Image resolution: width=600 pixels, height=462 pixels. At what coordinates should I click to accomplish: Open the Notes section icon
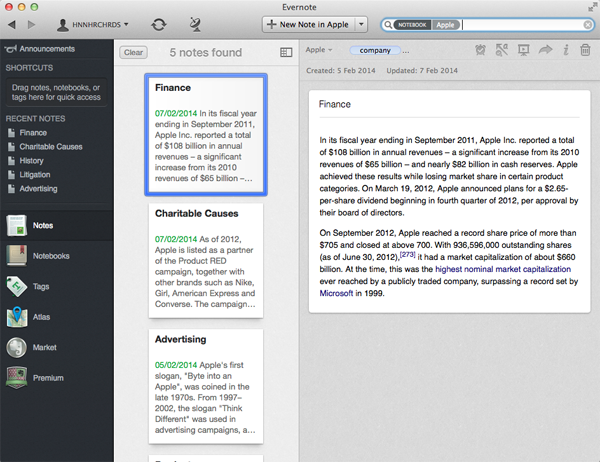(16, 225)
